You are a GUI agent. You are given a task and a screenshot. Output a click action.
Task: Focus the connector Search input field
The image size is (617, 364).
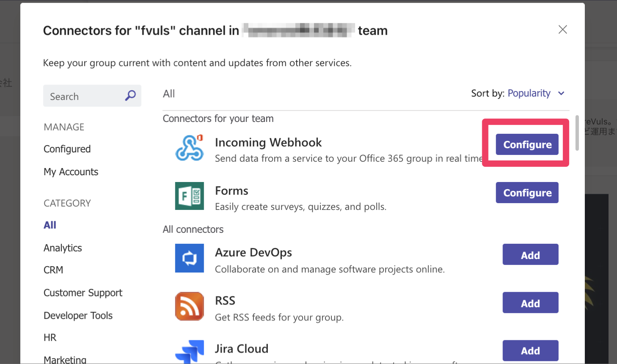click(92, 96)
